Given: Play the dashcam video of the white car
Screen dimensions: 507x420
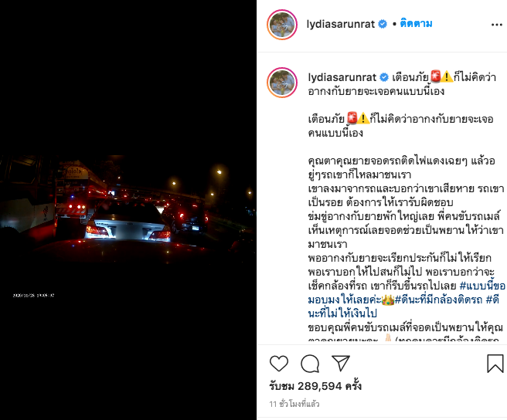Looking at the screenshot, I should (128, 210).
